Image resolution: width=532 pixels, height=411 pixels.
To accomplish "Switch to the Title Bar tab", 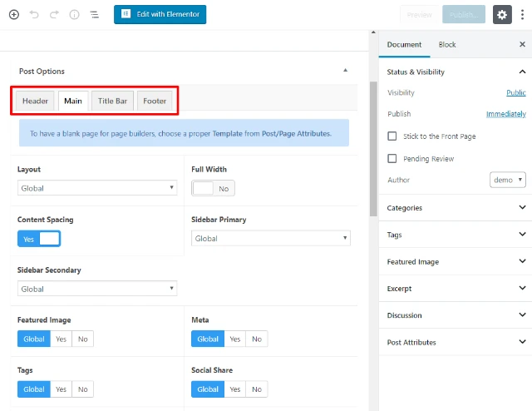I will click(112, 101).
